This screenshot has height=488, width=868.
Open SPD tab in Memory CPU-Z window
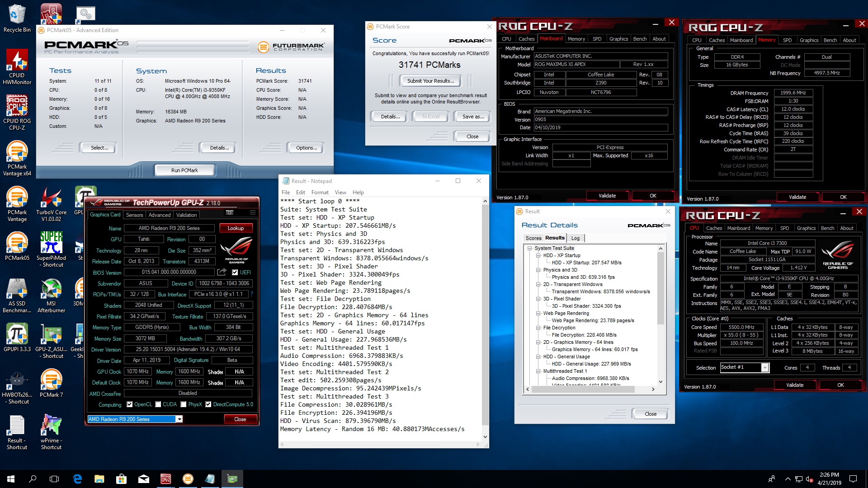pyautogui.click(x=787, y=40)
